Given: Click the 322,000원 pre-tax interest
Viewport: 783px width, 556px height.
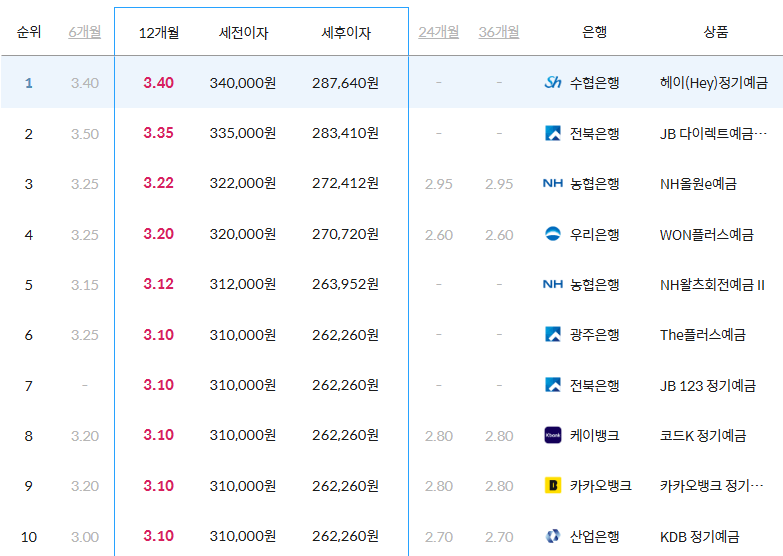Looking at the screenshot, I should [x=243, y=183].
